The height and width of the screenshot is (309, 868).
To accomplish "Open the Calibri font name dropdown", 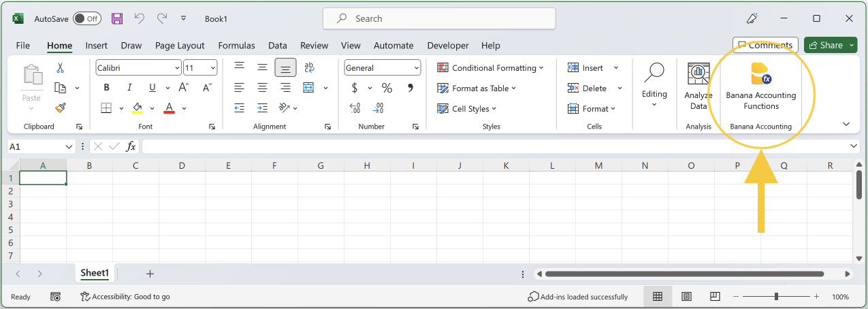I will point(176,68).
